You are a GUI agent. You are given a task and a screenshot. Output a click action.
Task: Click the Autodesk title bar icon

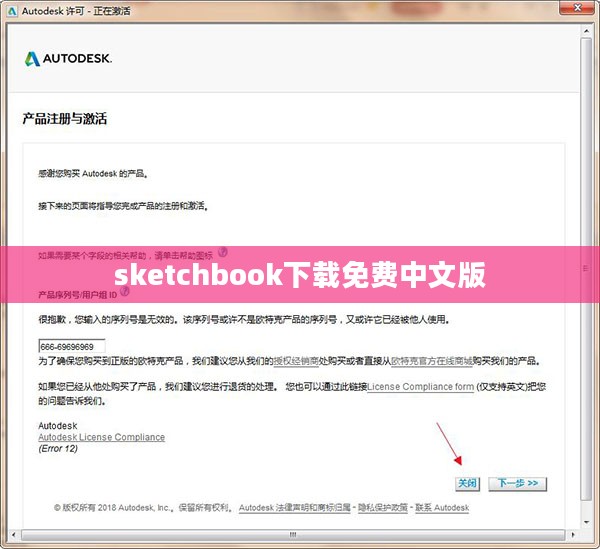click(12, 11)
